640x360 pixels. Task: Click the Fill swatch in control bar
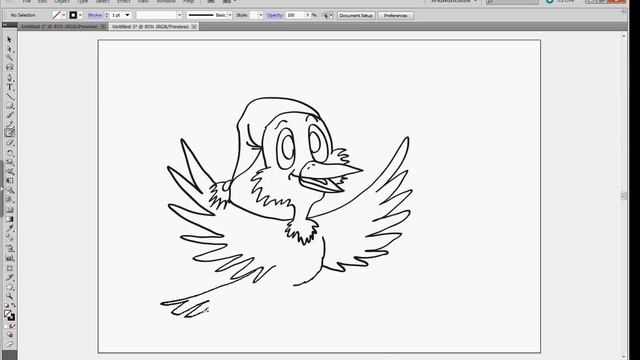click(x=56, y=15)
